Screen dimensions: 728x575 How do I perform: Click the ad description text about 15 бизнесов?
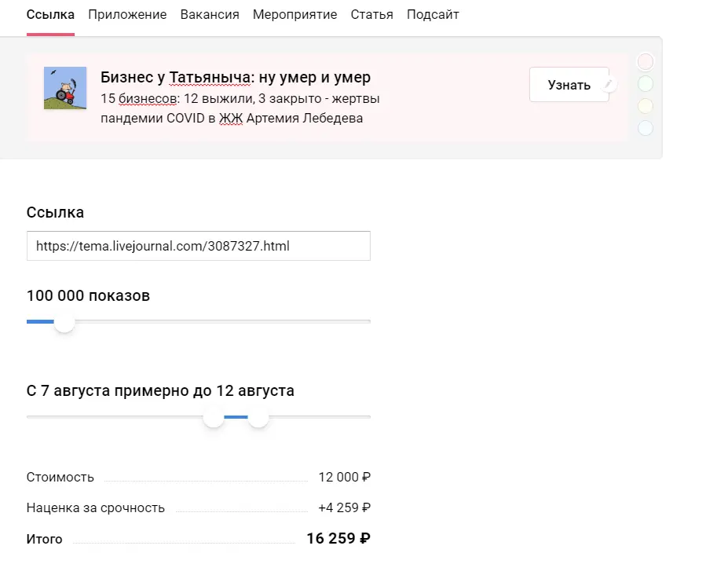point(240,108)
